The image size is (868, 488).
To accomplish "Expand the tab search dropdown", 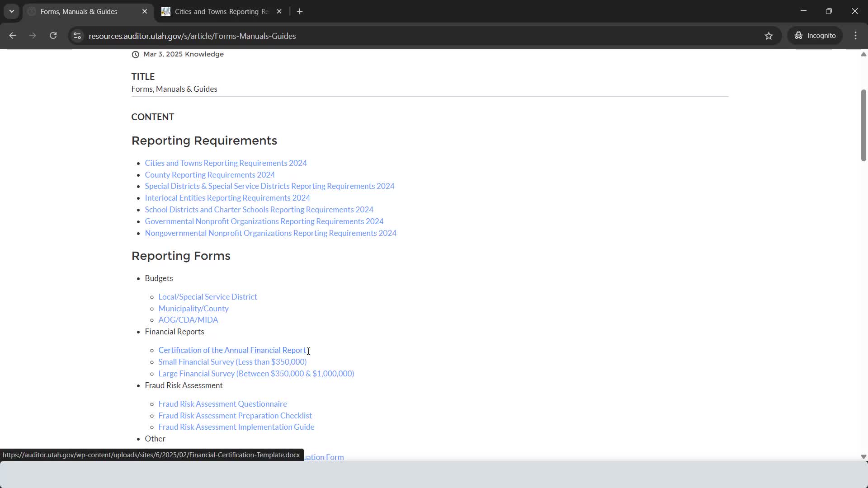I will click(12, 12).
